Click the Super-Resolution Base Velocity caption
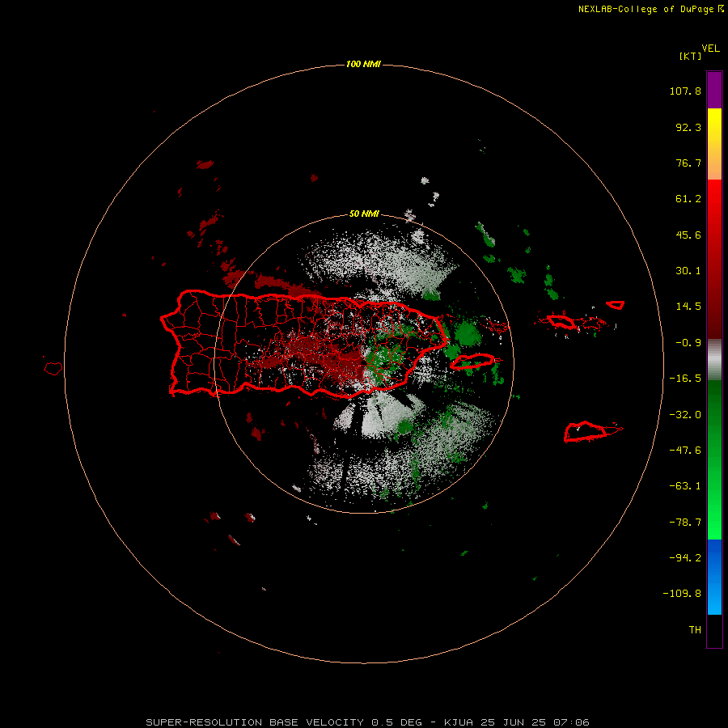Image resolution: width=728 pixels, height=728 pixels. [x=368, y=722]
